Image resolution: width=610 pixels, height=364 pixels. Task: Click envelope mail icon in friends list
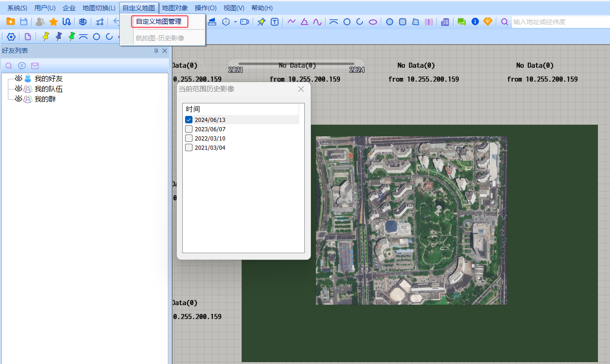click(x=35, y=66)
